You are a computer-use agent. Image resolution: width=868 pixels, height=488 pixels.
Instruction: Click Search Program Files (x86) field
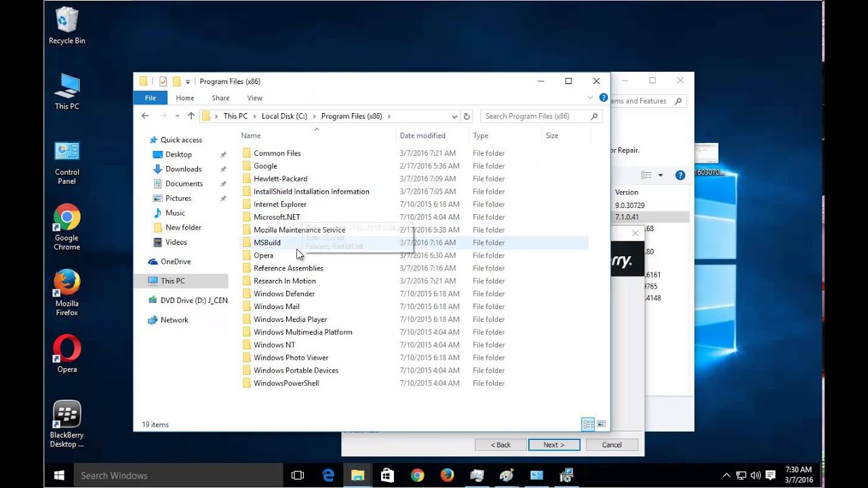(541, 116)
